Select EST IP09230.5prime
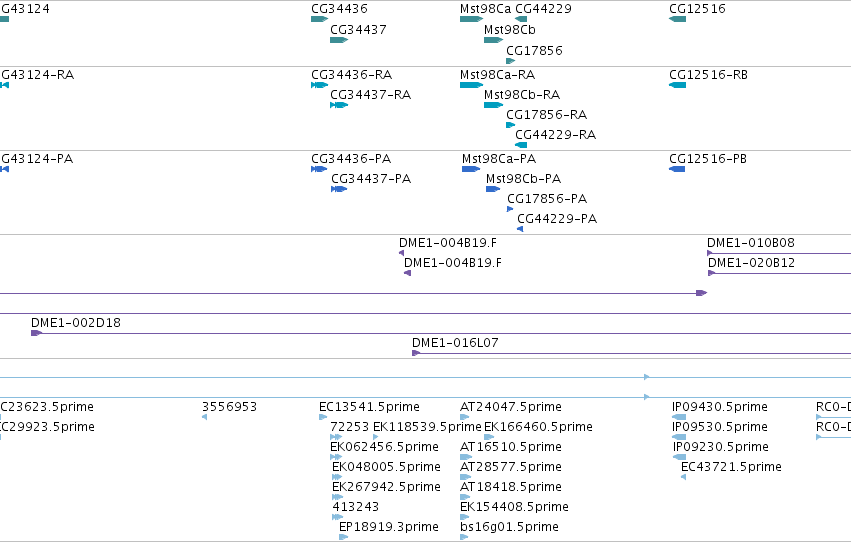Image resolution: width=851 pixels, height=542 pixels. pyautogui.click(x=721, y=447)
